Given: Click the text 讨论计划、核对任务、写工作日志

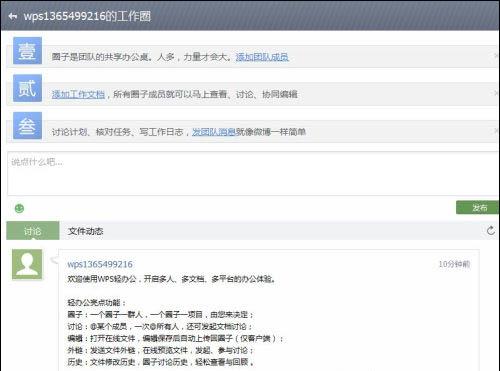Looking at the screenshot, I should pyautogui.click(x=118, y=132).
